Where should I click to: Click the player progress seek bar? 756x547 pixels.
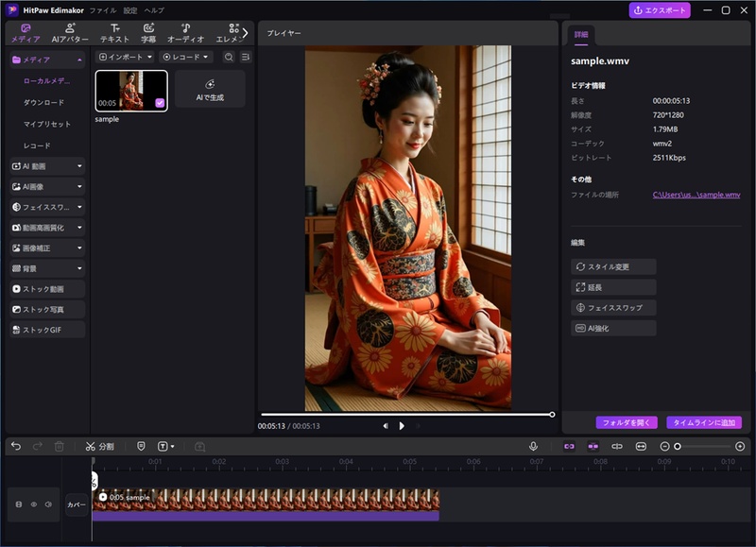click(406, 414)
